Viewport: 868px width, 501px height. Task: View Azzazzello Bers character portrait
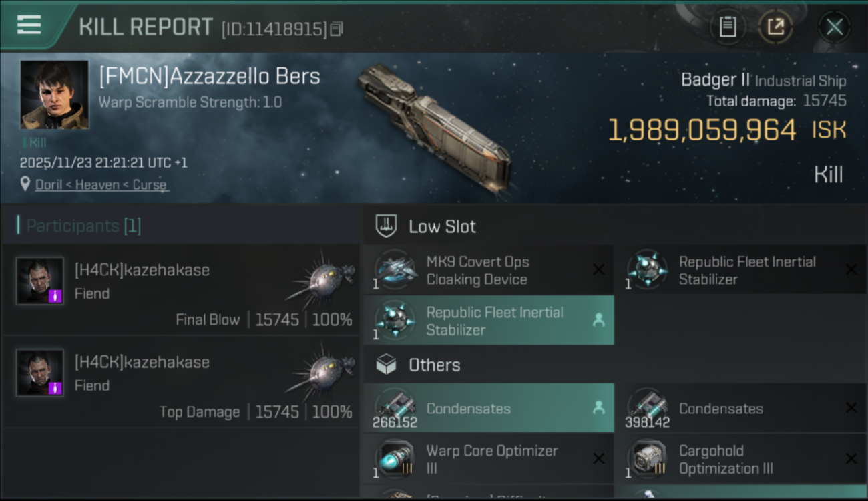point(54,95)
